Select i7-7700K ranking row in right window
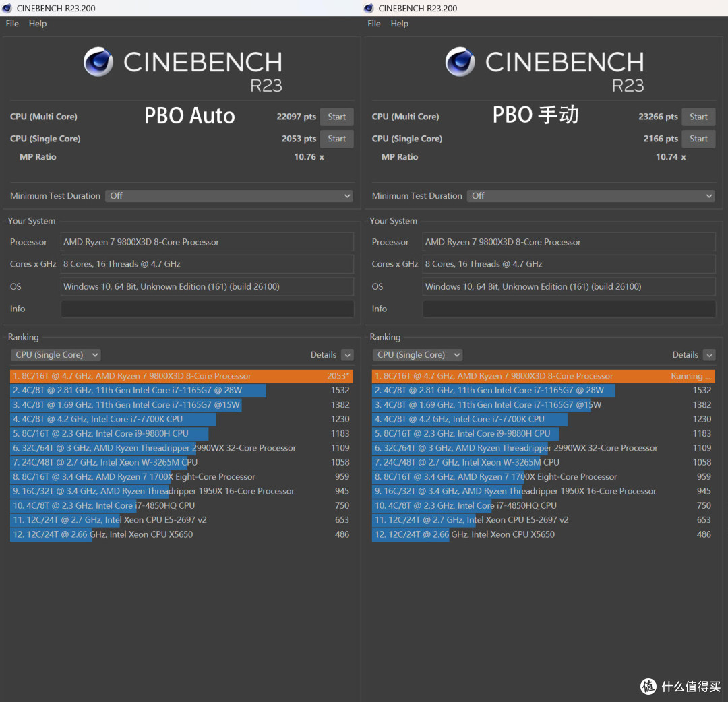The height and width of the screenshot is (702, 728). tap(543, 419)
